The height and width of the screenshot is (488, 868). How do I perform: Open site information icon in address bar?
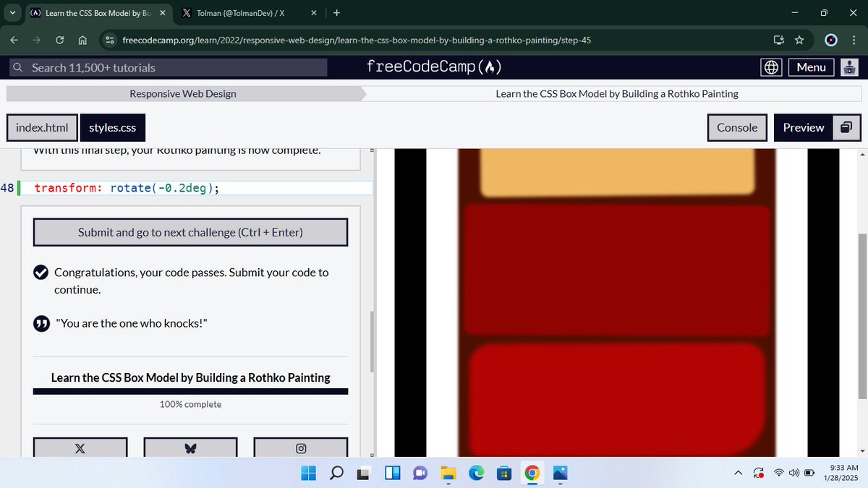(x=109, y=40)
